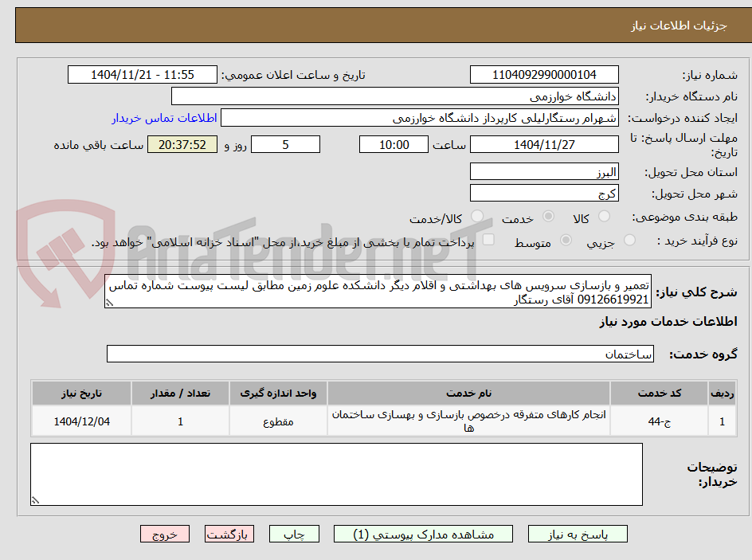Screen dimensions: 752x560
Task: Click the کد خدمت column header
Action: point(660,394)
